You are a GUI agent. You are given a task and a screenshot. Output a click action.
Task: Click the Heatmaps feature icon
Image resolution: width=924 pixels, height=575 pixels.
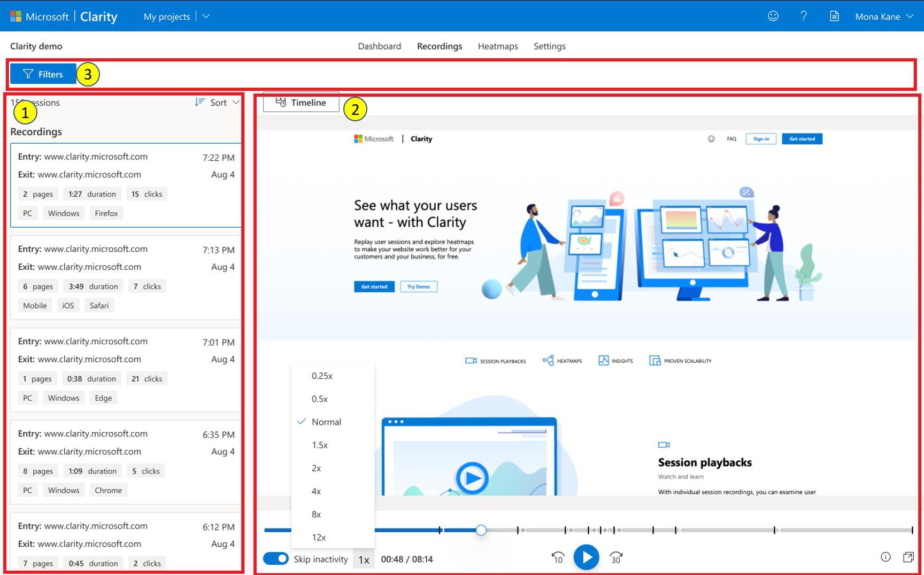pos(548,361)
